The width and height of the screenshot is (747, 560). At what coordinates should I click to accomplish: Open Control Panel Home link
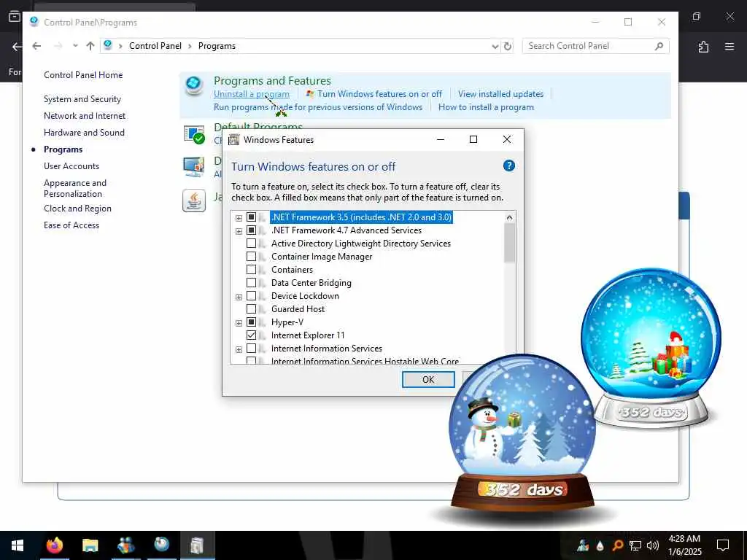(83, 75)
